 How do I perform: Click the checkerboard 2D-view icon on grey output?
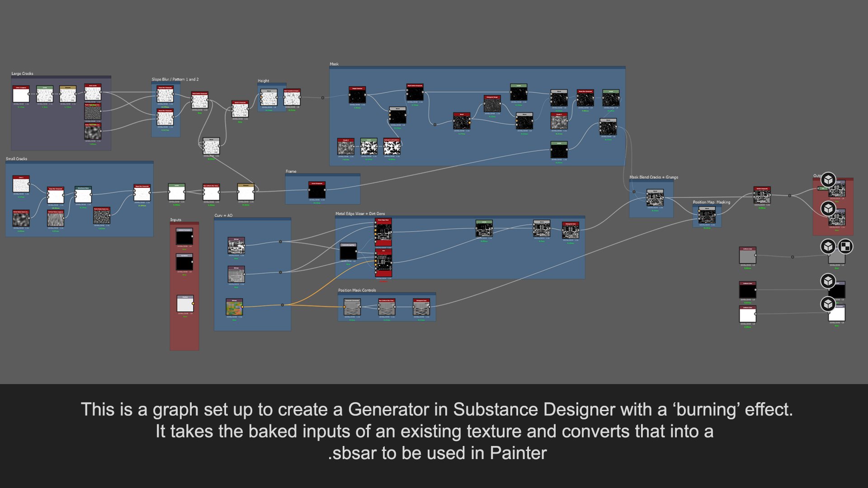click(845, 246)
